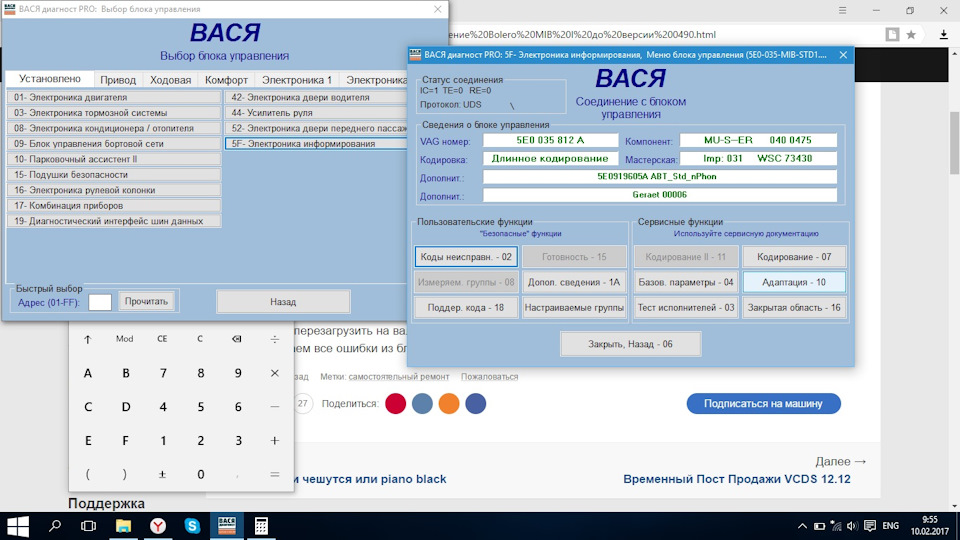Switch to ВАСЯ диагност taskbar icon
This screenshot has width=960, height=540.
coord(227,525)
